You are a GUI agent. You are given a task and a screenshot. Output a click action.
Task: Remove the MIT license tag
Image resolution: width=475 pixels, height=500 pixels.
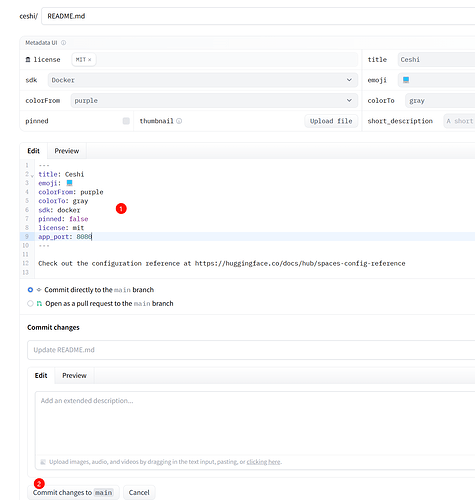click(x=89, y=60)
